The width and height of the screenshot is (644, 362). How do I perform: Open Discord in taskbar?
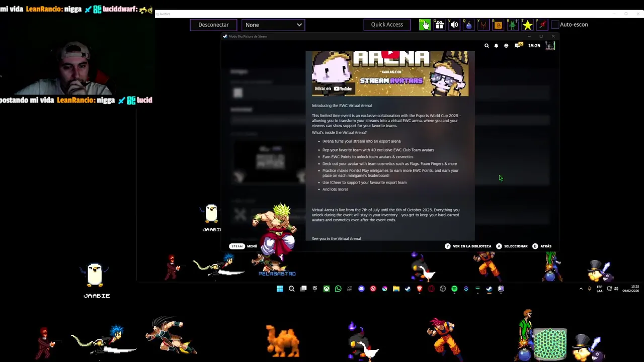click(x=361, y=289)
